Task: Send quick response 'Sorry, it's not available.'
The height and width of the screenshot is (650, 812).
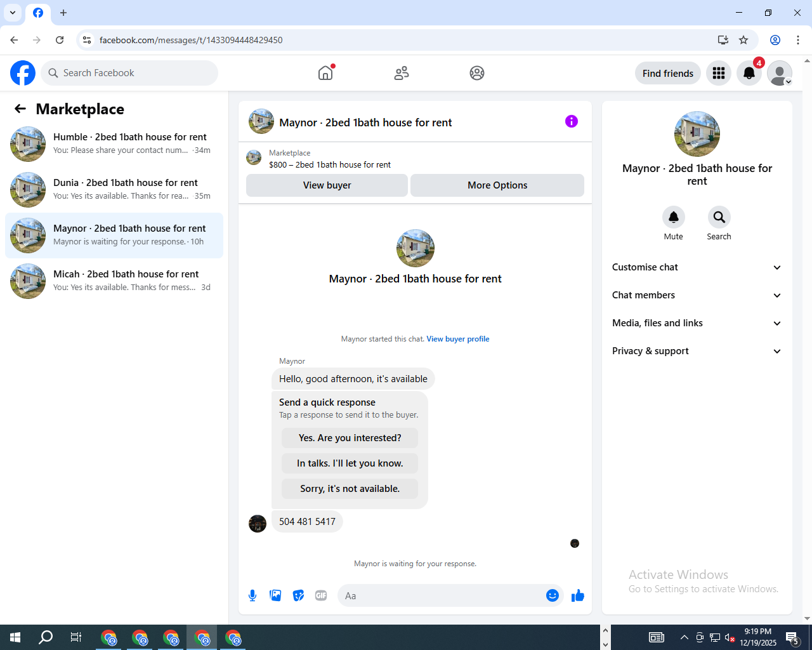Action: click(350, 489)
